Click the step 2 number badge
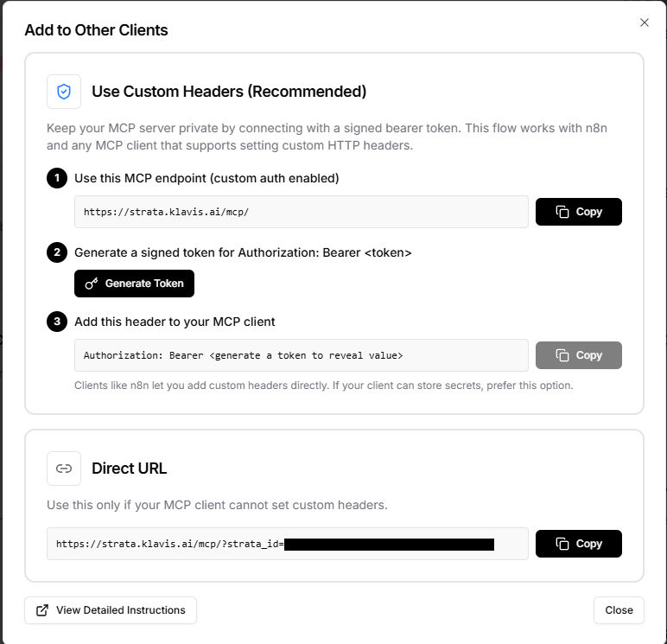 [56, 252]
